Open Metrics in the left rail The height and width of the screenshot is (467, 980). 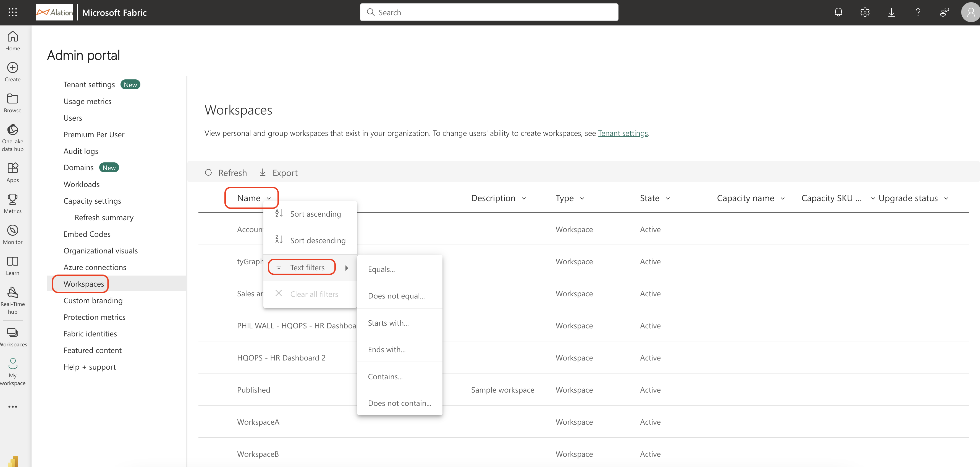point(12,203)
